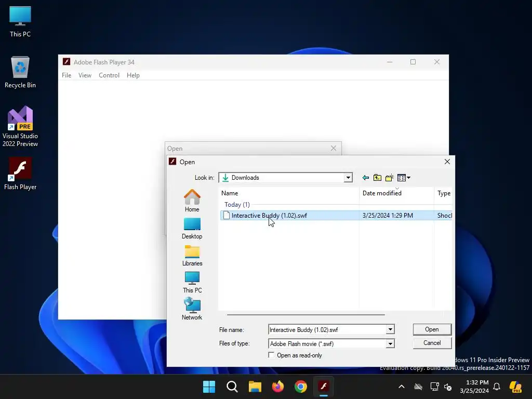Open Network in the places bar
The image size is (532, 399).
[x=192, y=309]
